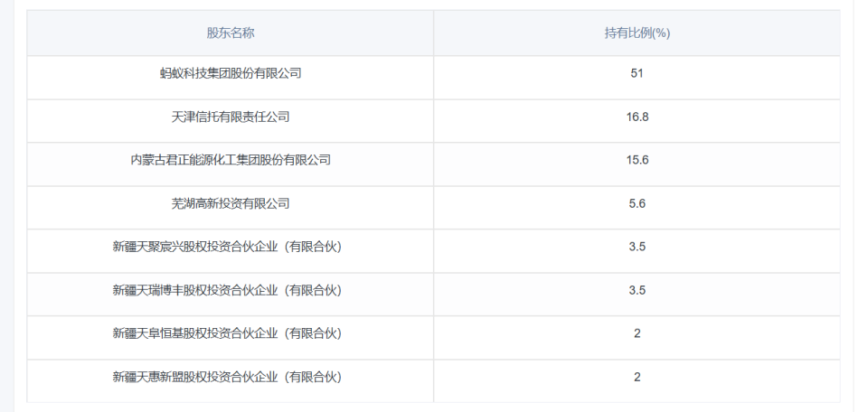The width and height of the screenshot is (868, 412).
Task: Select the 天津信托有限责任公司 shareholder name
Action: tap(231, 117)
